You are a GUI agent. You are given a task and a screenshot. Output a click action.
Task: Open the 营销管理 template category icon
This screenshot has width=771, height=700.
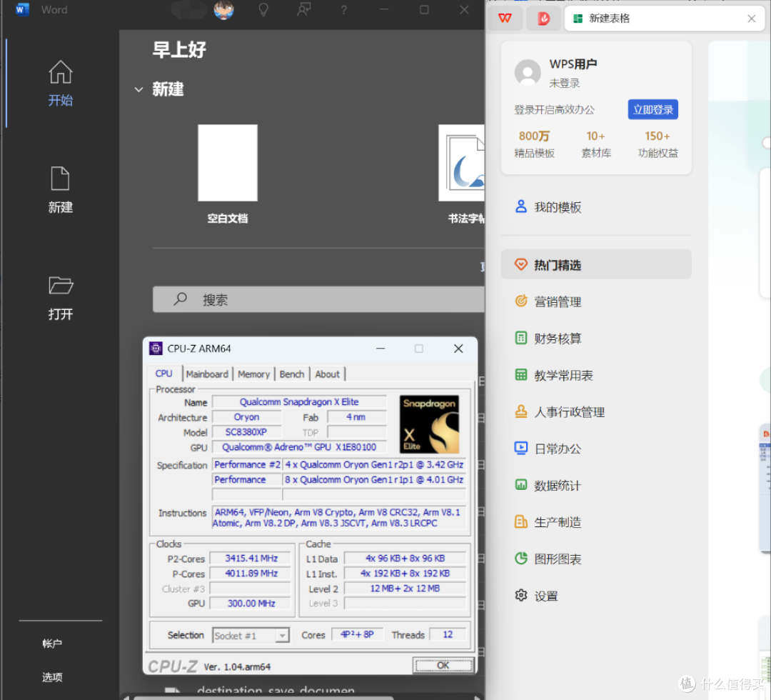(521, 301)
